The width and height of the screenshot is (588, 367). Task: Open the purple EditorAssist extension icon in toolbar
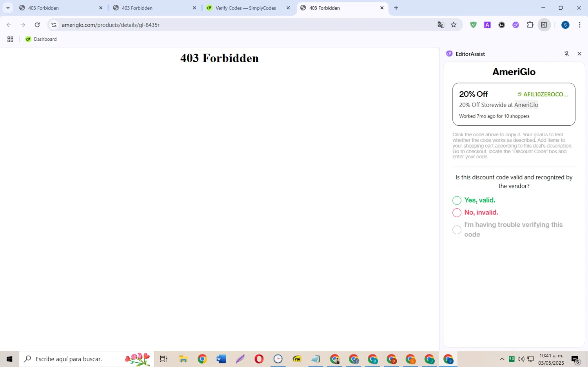coord(516,25)
